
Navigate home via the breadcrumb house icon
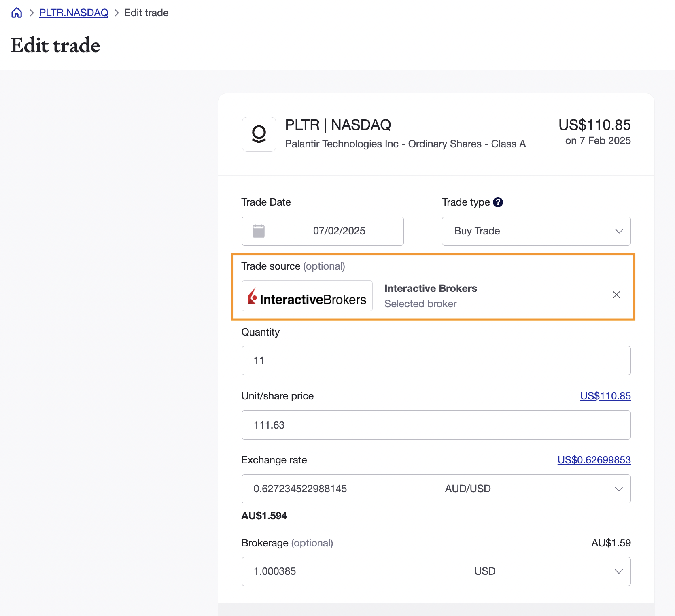16,13
